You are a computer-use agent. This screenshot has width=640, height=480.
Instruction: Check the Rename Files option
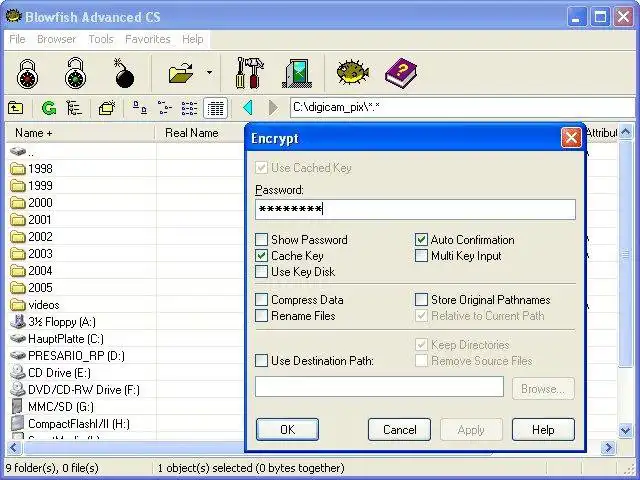[x=261, y=316]
